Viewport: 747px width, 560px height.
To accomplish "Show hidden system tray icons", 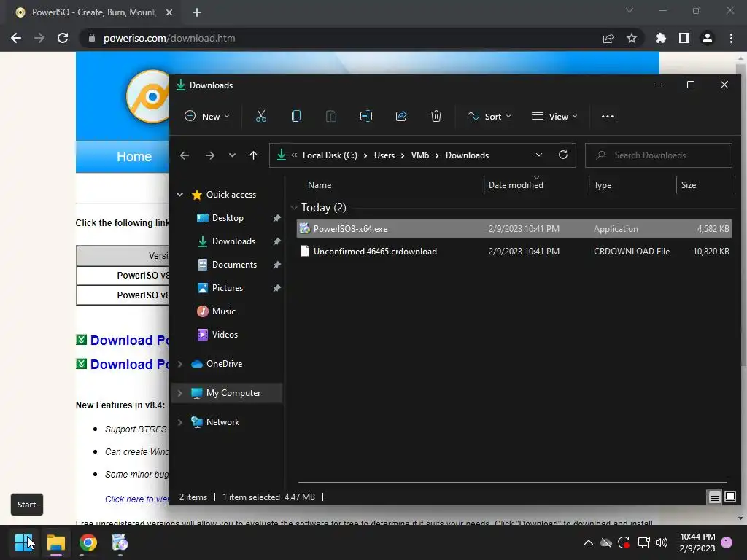I will click(x=589, y=542).
